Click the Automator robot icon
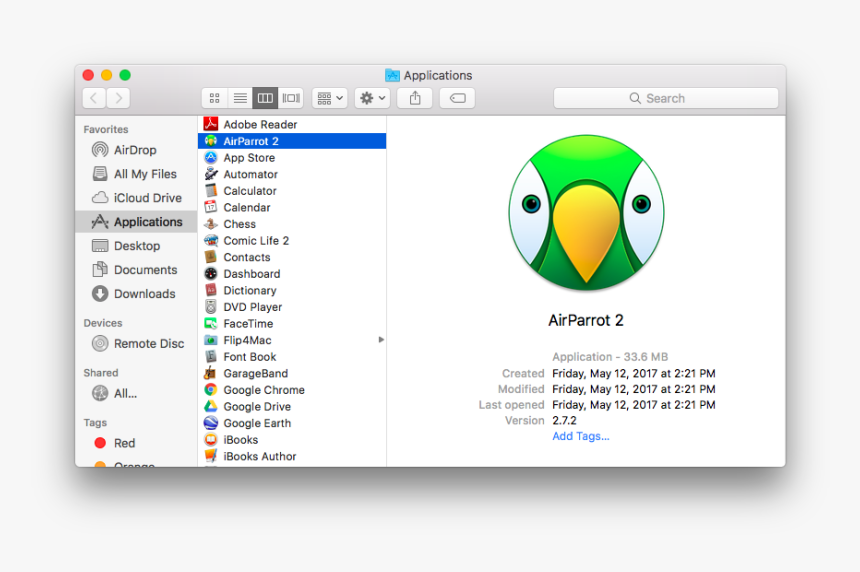The width and height of the screenshot is (860, 572). [211, 174]
